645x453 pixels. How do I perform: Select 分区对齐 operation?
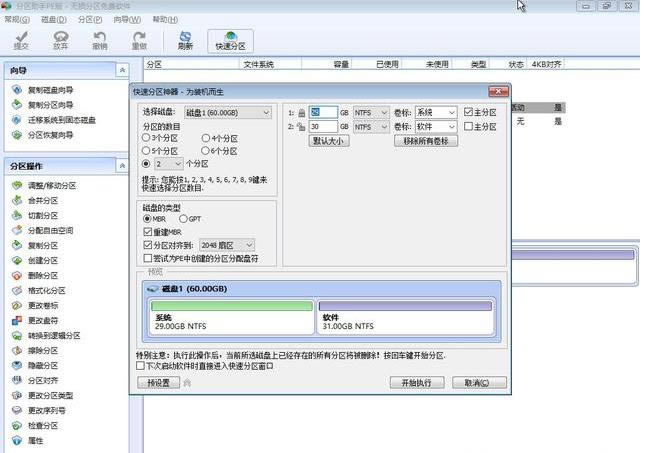[x=43, y=381]
